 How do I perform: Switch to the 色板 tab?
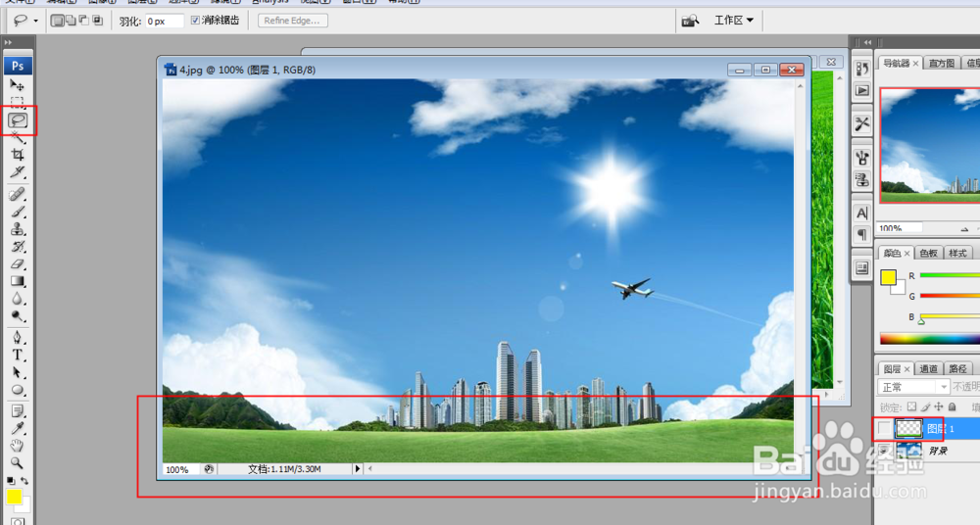pos(928,253)
